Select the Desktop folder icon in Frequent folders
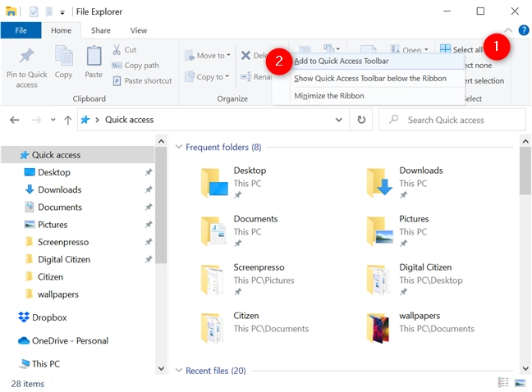Screen dimensions: 532x392 click(214, 183)
